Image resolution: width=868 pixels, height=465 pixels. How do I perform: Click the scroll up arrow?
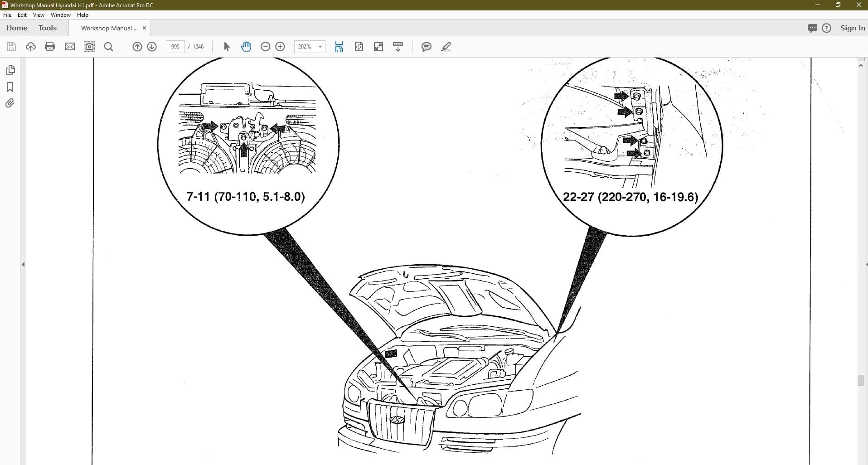click(861, 66)
